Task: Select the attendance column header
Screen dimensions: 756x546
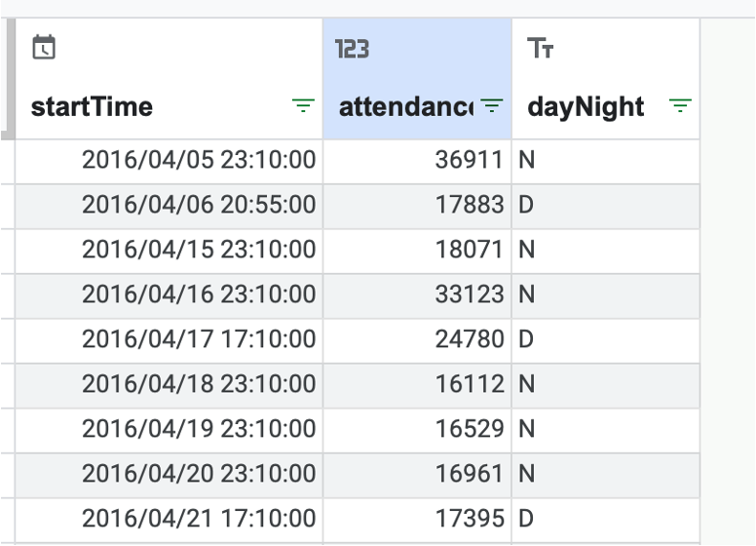Action: pyautogui.click(x=418, y=79)
